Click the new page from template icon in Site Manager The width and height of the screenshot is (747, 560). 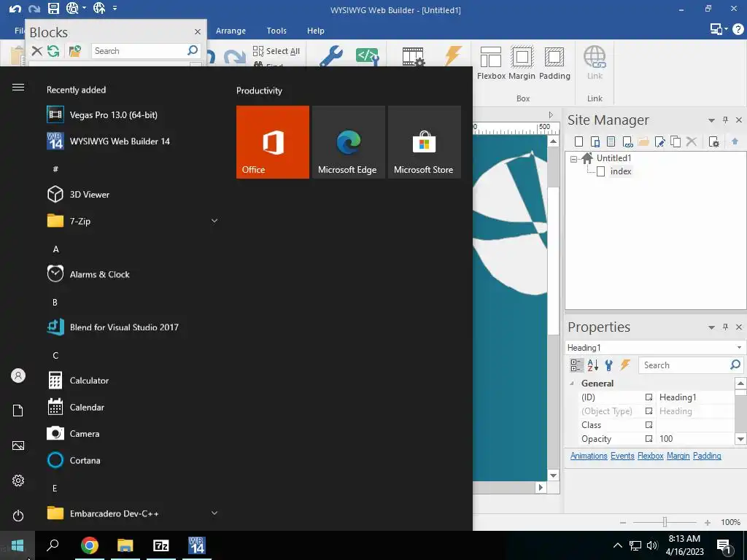(x=611, y=141)
